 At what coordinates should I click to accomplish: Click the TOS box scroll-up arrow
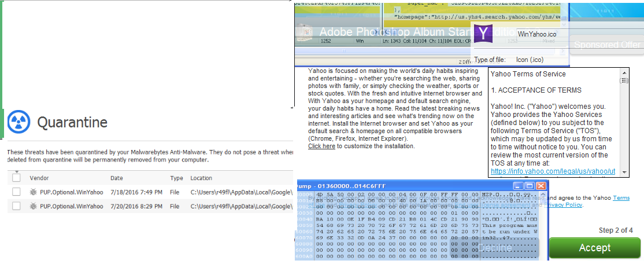pos(624,72)
